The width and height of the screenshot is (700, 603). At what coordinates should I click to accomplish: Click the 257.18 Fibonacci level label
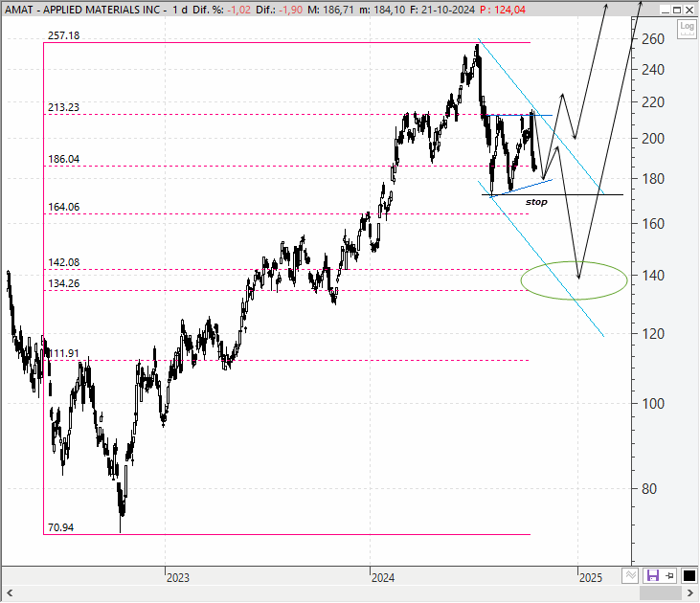pyautogui.click(x=64, y=35)
